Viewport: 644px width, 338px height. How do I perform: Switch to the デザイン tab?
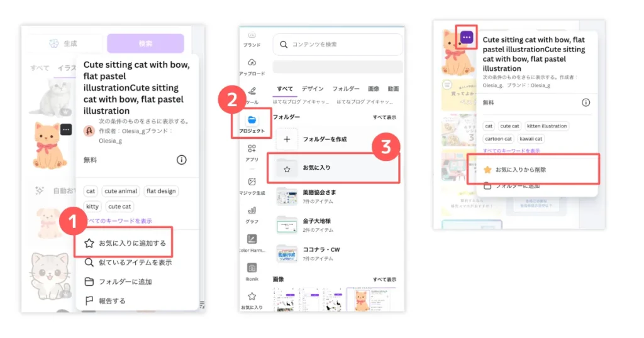pos(313,89)
